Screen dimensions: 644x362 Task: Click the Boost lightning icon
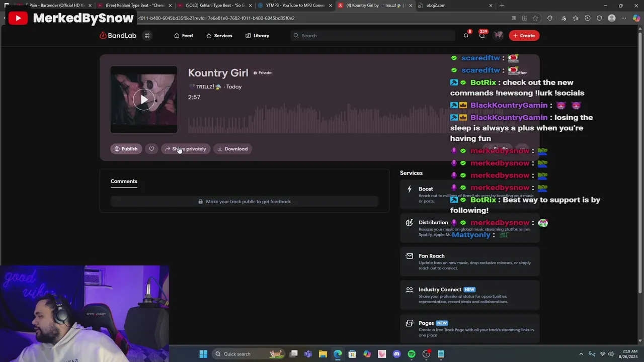(409, 189)
